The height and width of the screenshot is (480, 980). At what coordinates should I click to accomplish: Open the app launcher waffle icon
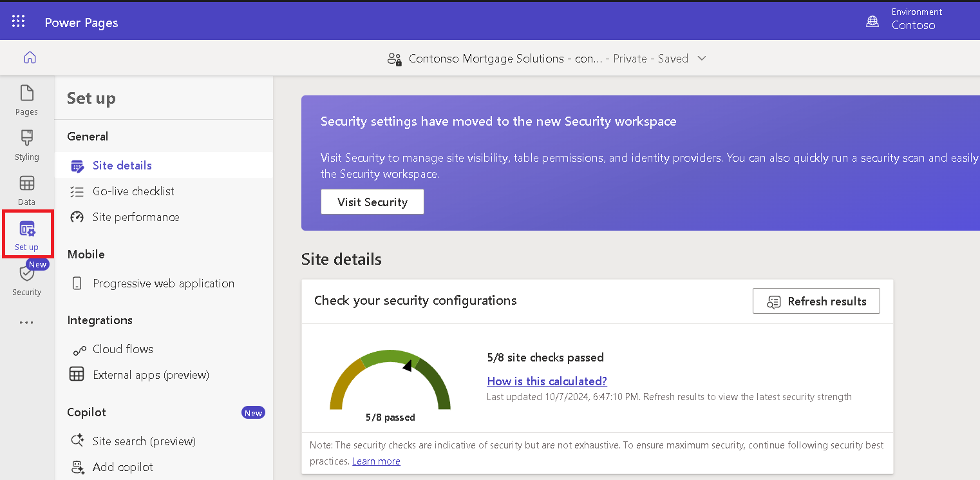pos(19,22)
